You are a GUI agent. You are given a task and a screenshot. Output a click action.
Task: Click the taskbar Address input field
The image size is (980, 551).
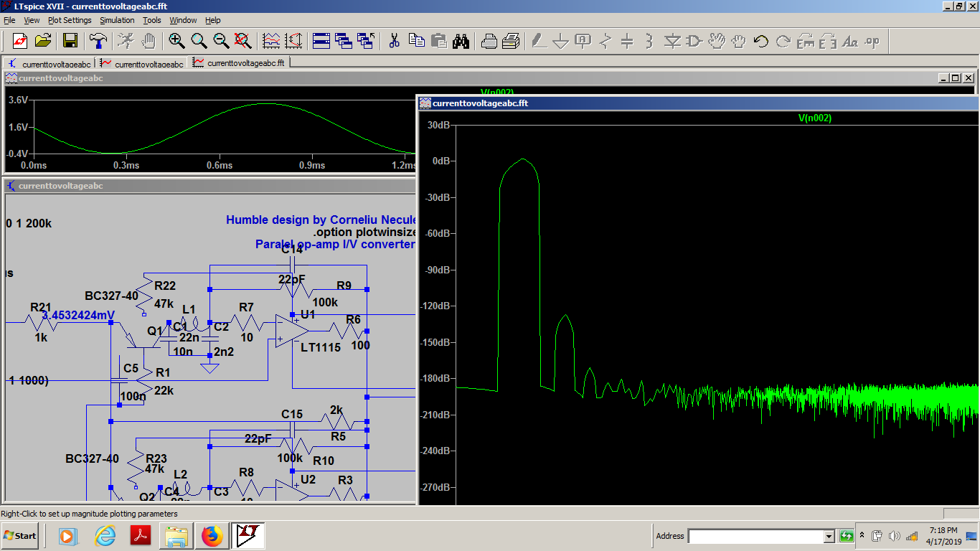[x=756, y=536]
